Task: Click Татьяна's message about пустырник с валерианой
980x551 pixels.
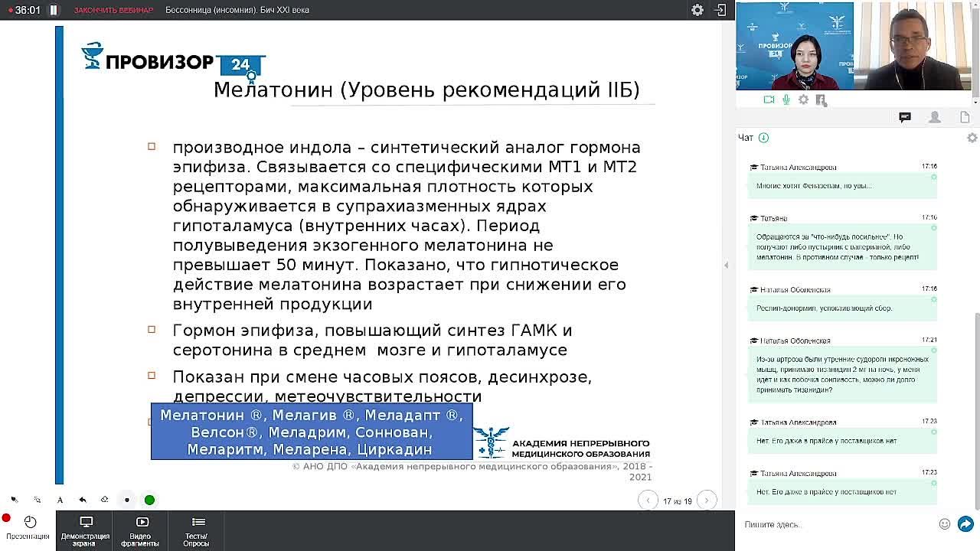Action: pos(842,247)
